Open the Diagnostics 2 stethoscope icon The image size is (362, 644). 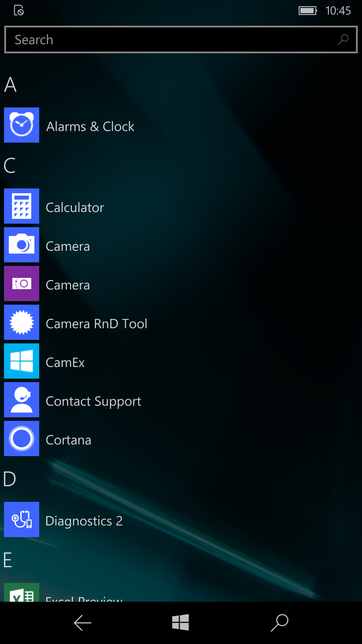tap(22, 519)
